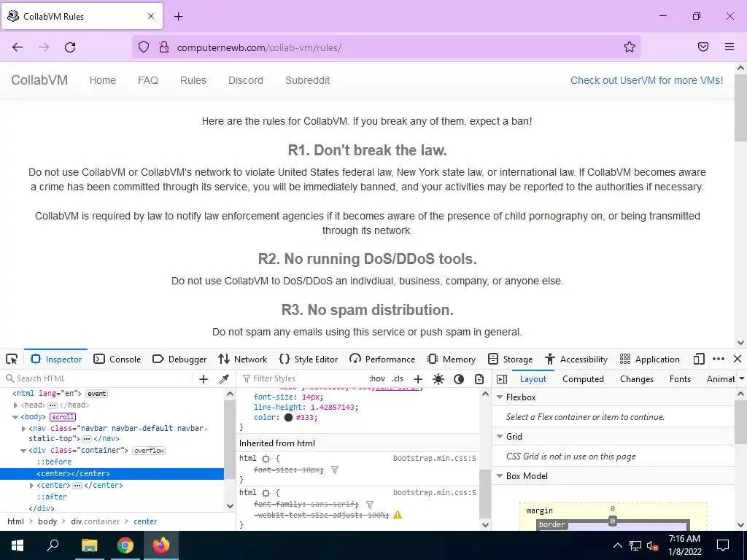Select the empty center element row

[x=112, y=473]
